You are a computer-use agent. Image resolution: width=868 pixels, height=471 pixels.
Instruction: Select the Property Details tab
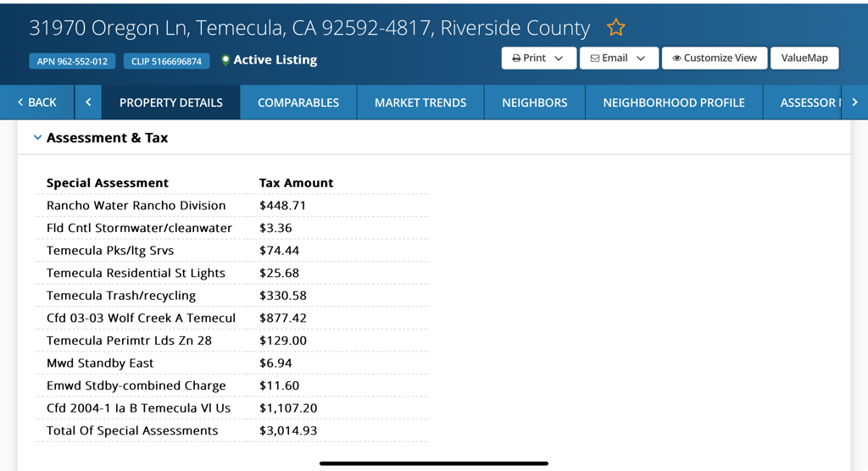[171, 103]
